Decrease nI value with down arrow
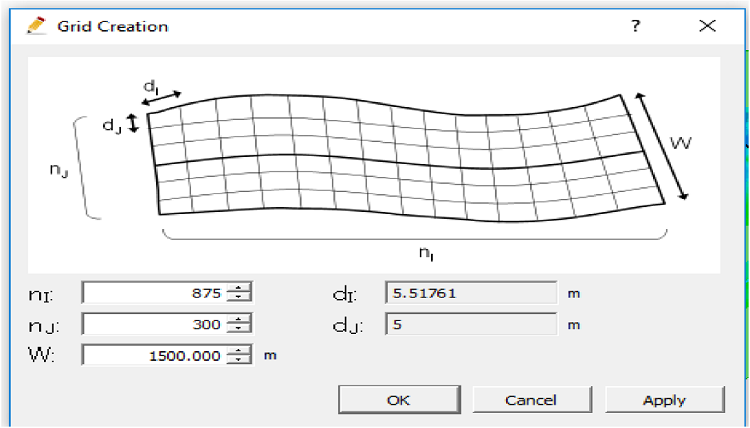Viewport: 750px width, 428px height. point(238,297)
